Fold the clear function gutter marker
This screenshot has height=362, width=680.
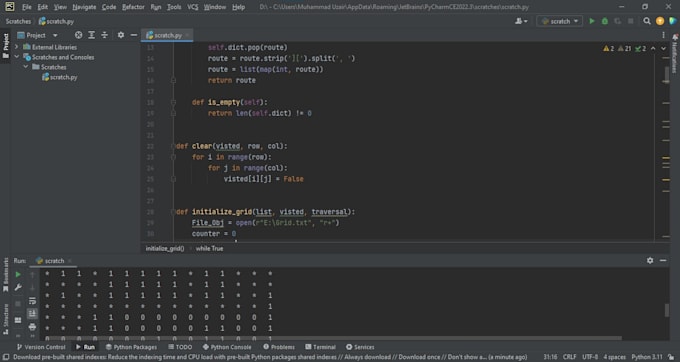173,146
